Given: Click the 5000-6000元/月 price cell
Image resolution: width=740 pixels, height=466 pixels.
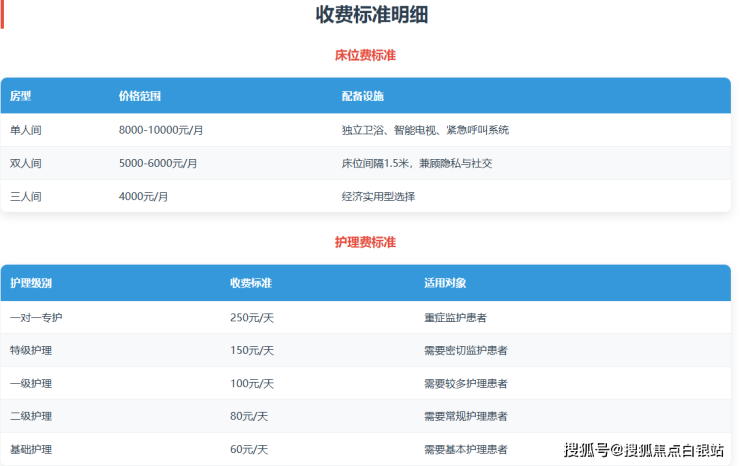Looking at the screenshot, I should [x=158, y=163].
